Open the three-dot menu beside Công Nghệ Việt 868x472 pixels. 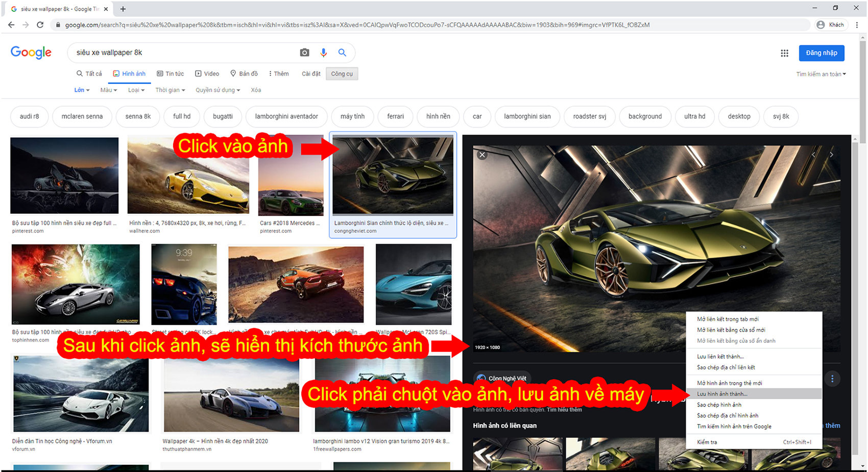[x=832, y=379]
